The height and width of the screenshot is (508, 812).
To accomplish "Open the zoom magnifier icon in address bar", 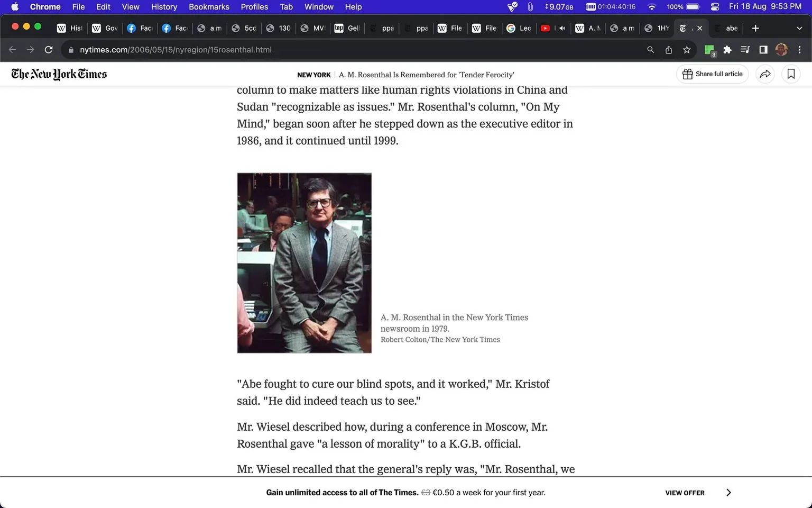I will coord(651,50).
